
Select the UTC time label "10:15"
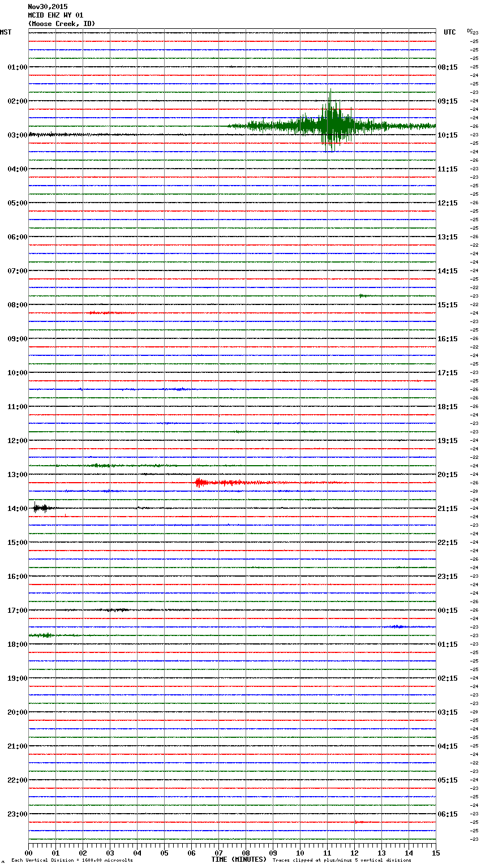click(x=448, y=135)
